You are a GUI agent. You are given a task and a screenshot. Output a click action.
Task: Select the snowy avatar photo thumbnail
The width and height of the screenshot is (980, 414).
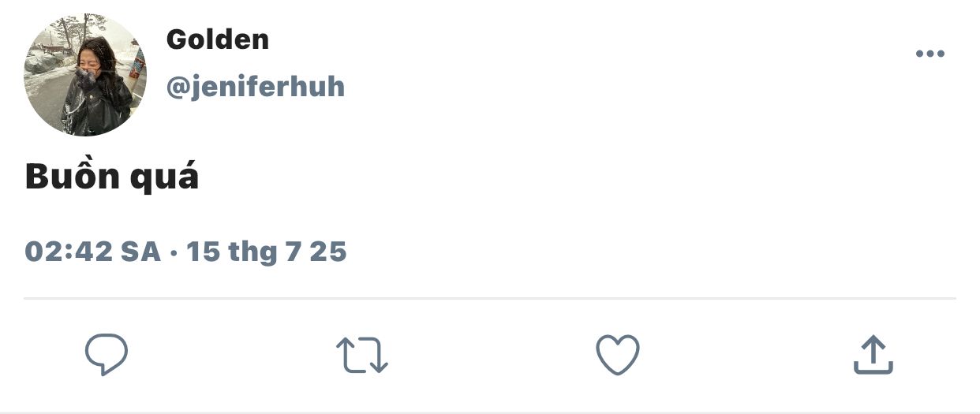(x=85, y=75)
